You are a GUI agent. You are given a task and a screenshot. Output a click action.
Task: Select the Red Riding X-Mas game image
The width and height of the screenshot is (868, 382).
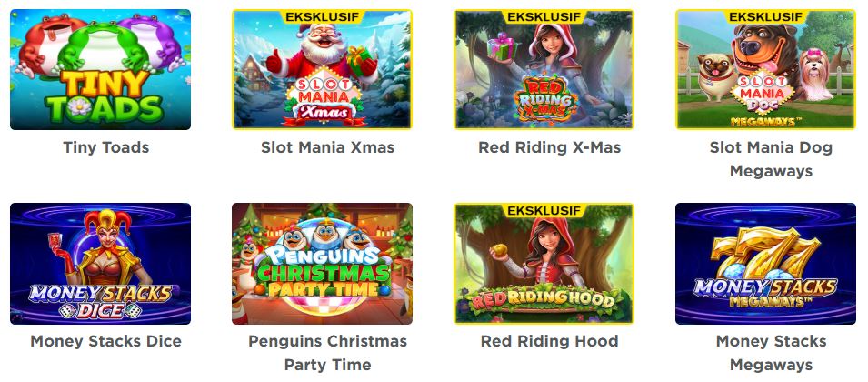544,69
